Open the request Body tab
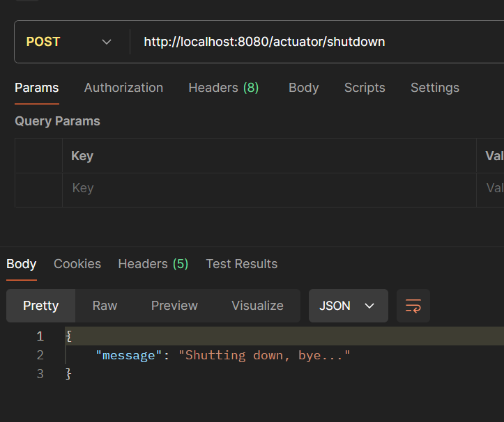 pyautogui.click(x=303, y=88)
